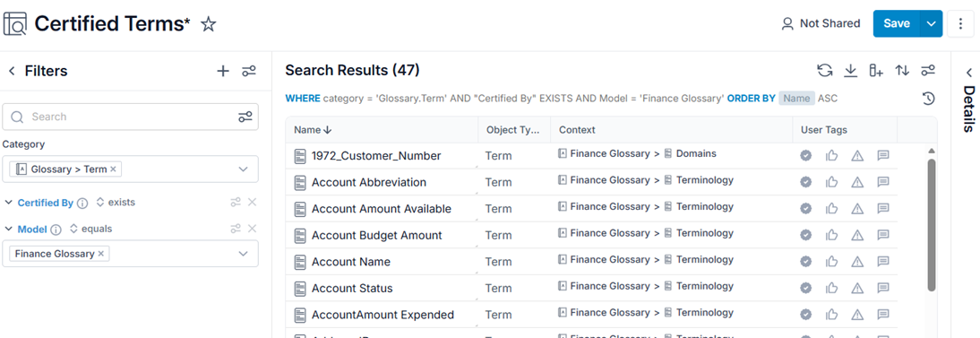Open the three-dot more options menu
Viewport: 980px width, 338px height.
[x=960, y=24]
